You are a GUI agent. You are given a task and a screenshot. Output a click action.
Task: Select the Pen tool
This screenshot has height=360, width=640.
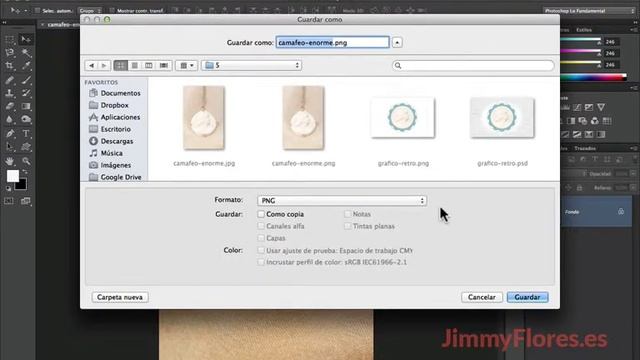point(9,133)
